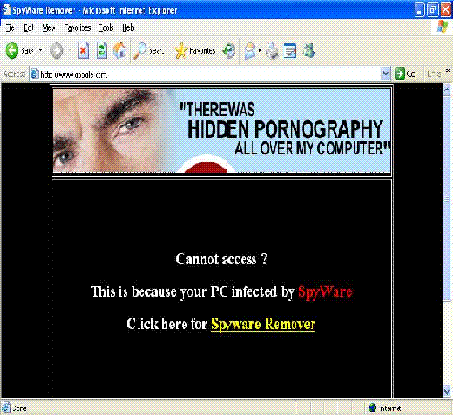Expand the Mail button dropdown arrow
The width and height of the screenshot is (454, 417).
coord(259,51)
